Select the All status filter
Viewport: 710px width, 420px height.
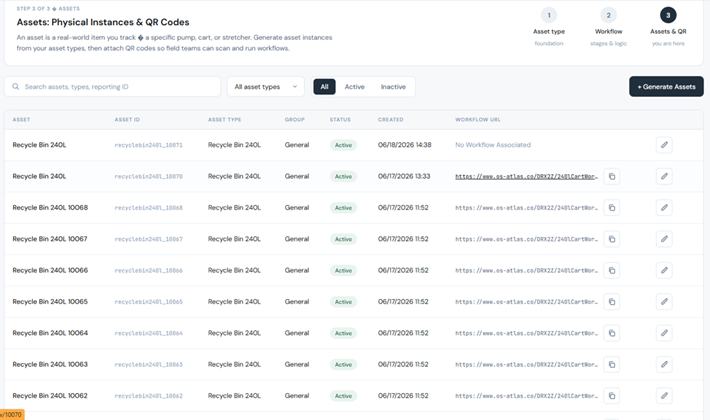tap(324, 86)
